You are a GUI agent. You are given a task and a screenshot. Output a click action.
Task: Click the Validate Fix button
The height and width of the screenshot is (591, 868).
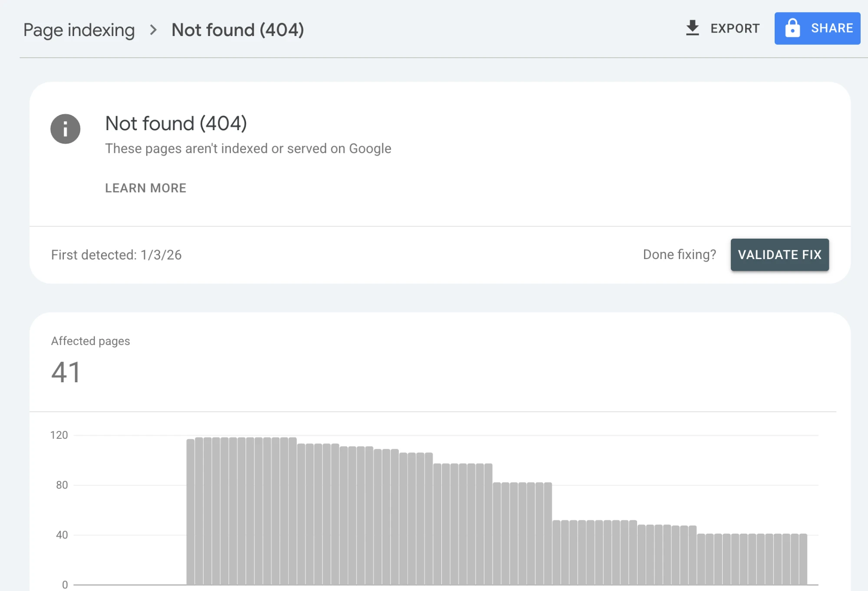pos(779,255)
